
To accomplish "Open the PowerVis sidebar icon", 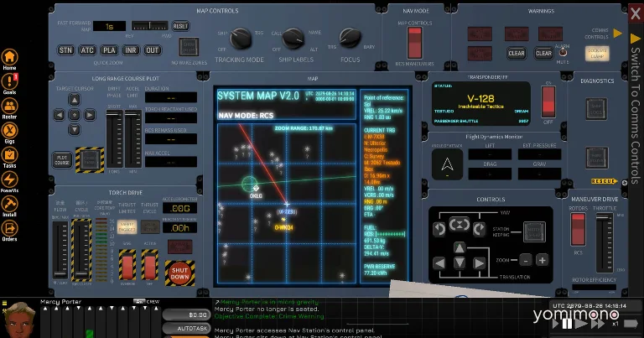I will pos(9,179).
